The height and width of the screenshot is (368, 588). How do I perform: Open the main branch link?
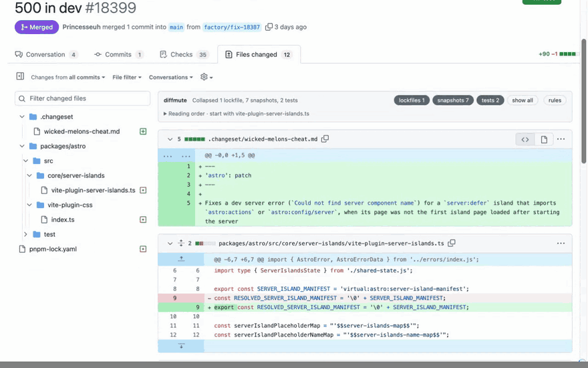[x=176, y=27]
